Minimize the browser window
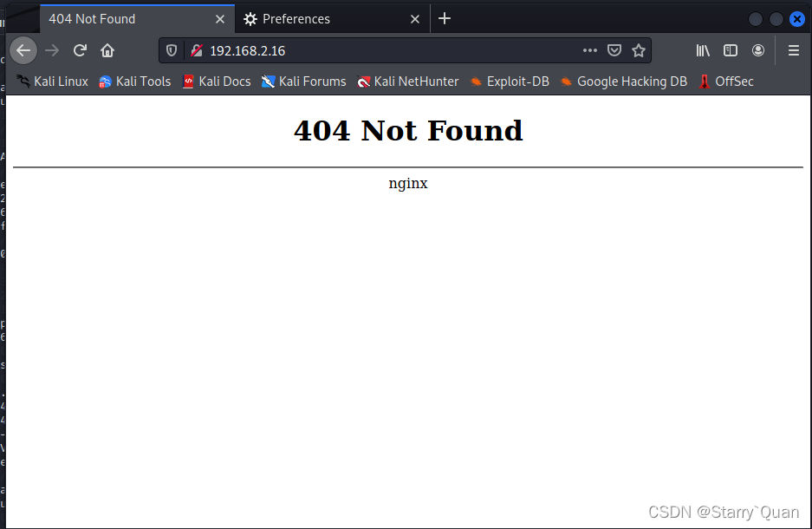812x529 pixels. pyautogui.click(x=756, y=19)
